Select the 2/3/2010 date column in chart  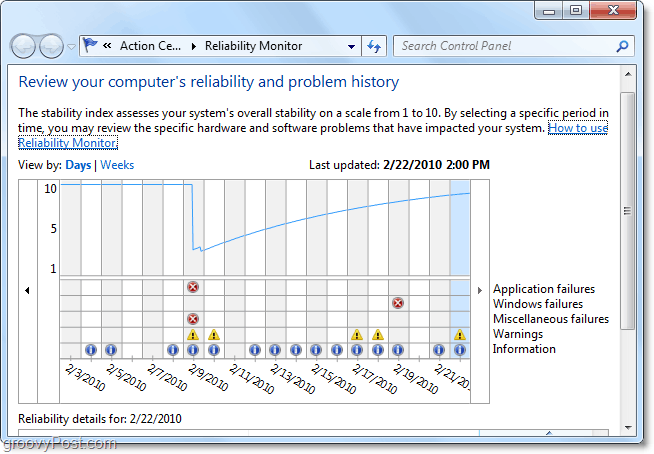(x=70, y=269)
